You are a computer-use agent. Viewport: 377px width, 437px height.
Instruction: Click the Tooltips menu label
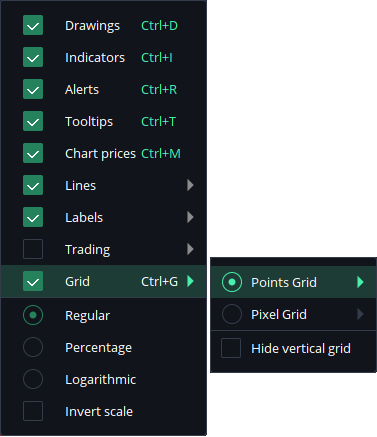click(x=89, y=122)
